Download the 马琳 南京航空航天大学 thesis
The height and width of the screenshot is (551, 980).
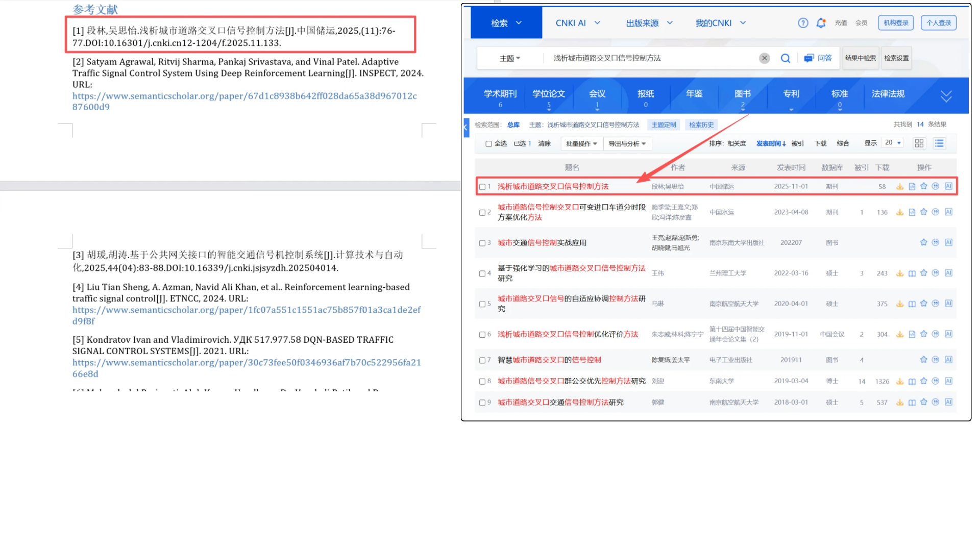click(x=900, y=304)
